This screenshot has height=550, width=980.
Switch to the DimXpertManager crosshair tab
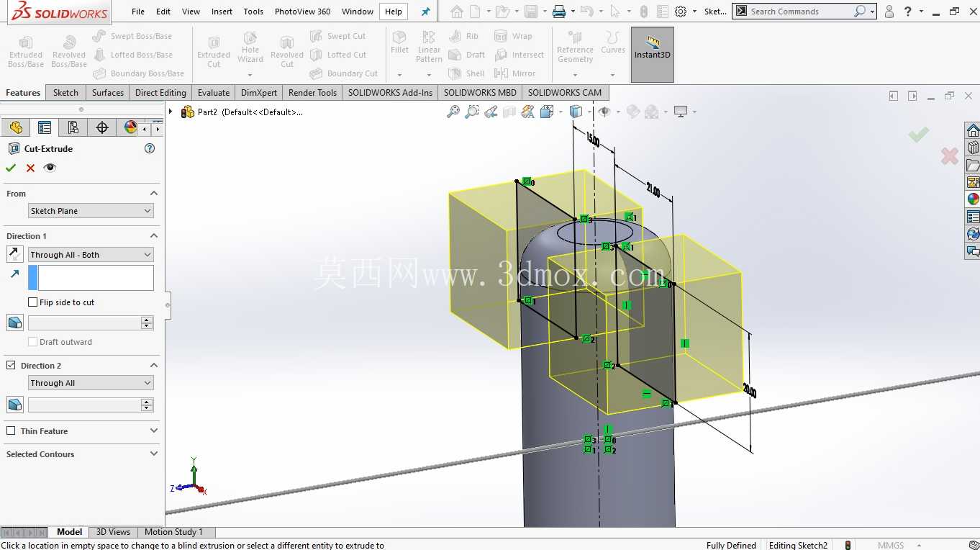click(x=102, y=127)
